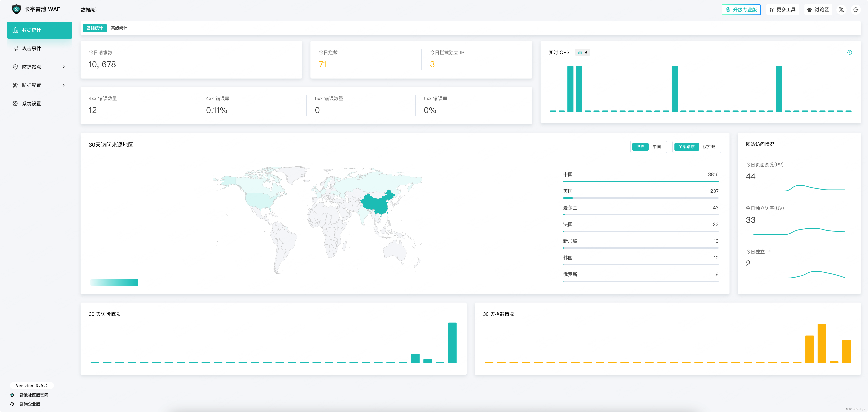Viewport: 868px width, 412px height.
Task: Click the 今日独立访客(UV) sparkline chart
Action: click(x=799, y=232)
